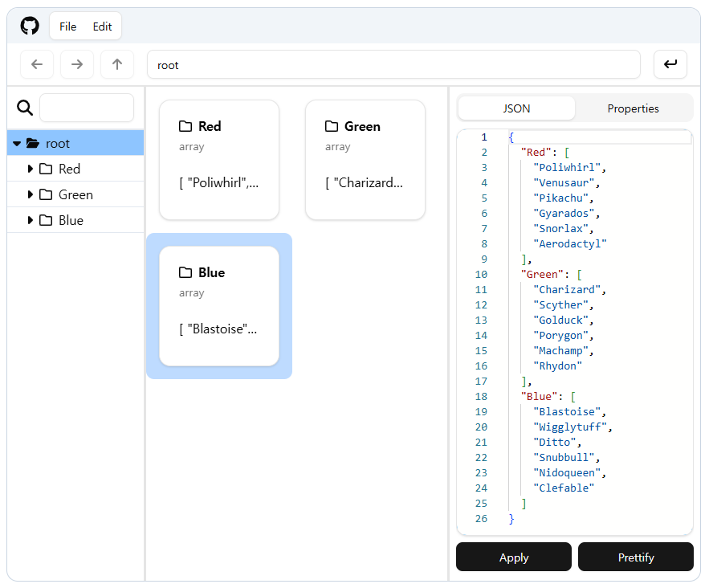Switch to the JSON tab
The width and height of the screenshot is (709, 588).
pyautogui.click(x=516, y=108)
